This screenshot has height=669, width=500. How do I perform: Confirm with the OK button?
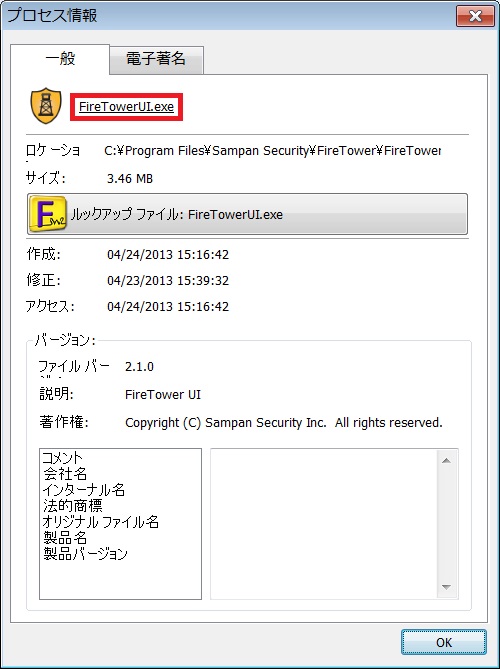pos(444,642)
